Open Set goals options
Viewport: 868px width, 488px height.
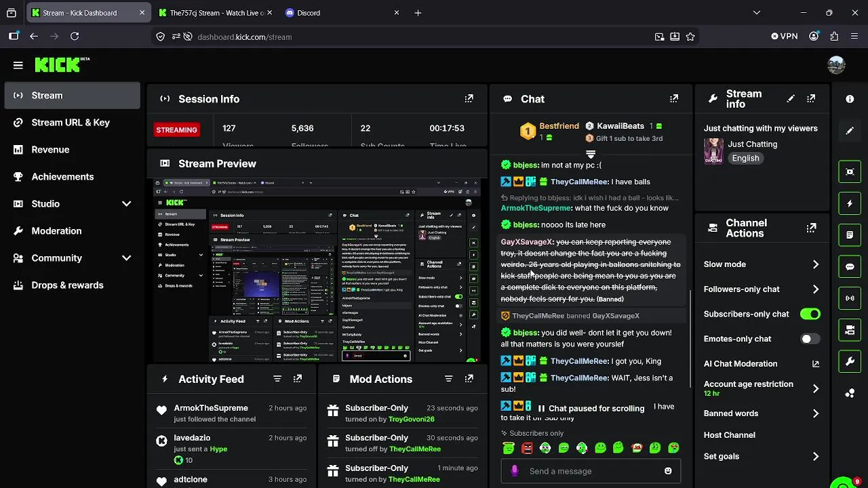[762, 457]
